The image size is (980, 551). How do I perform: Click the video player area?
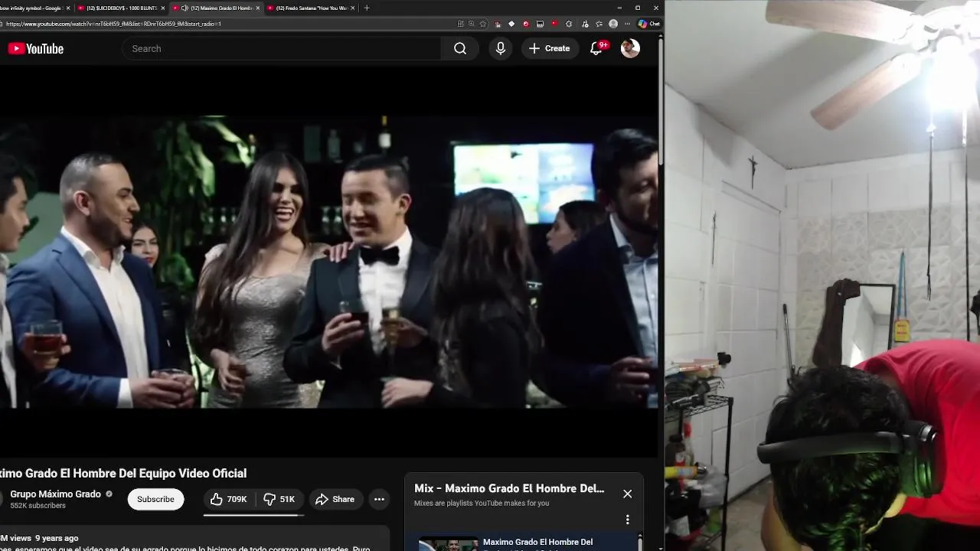click(x=328, y=262)
